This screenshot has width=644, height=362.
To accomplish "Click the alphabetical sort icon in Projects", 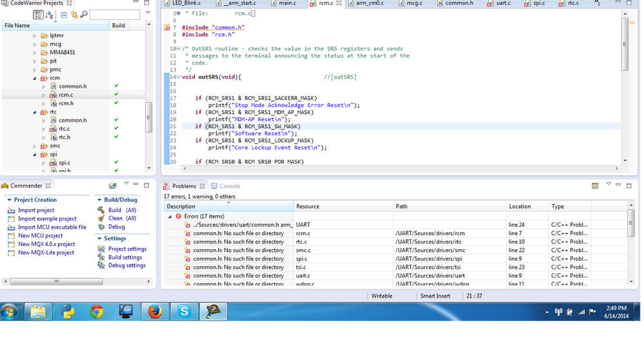I will click(x=50, y=15).
